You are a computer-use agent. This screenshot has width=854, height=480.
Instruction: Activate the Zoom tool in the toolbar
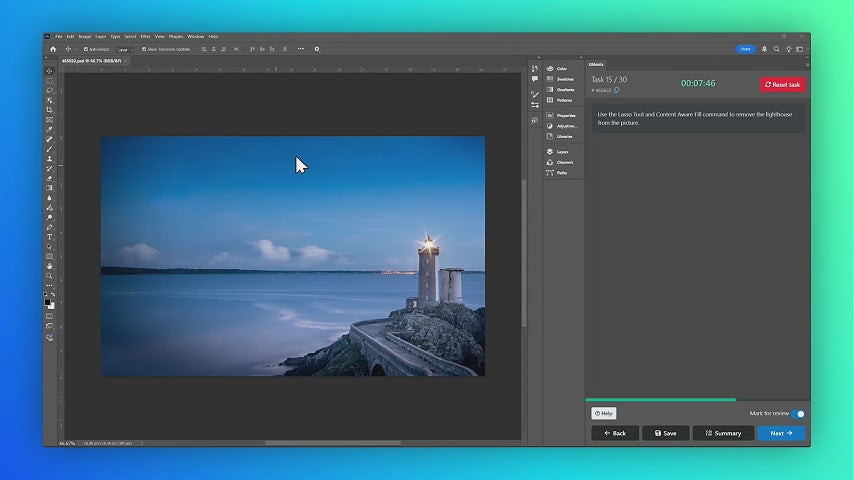click(49, 275)
